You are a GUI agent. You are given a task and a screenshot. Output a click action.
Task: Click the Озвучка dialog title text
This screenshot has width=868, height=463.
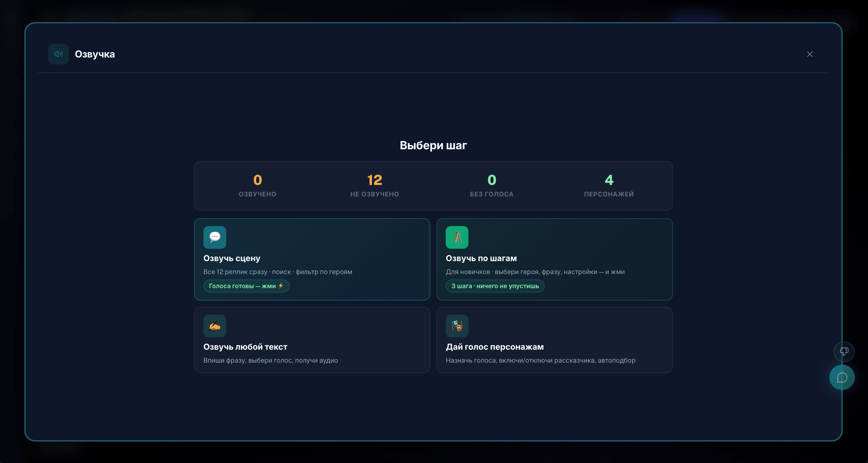point(95,54)
